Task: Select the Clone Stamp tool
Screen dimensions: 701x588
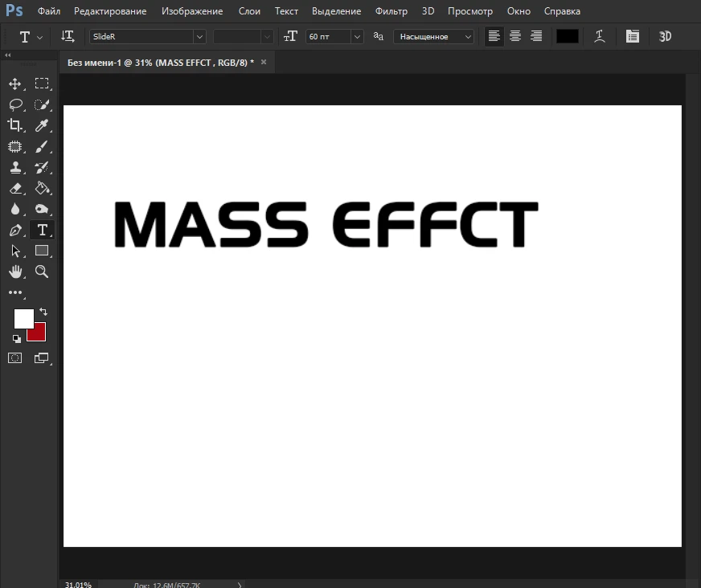Action: [15, 167]
